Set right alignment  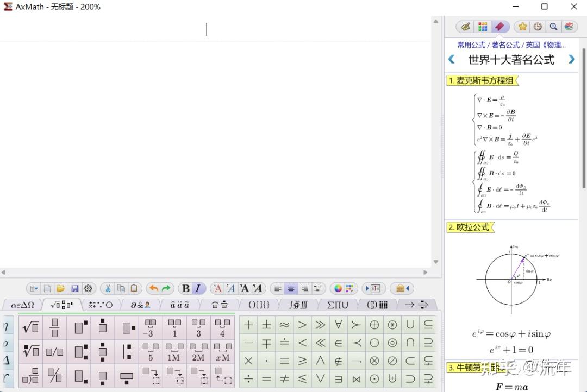[x=305, y=288]
